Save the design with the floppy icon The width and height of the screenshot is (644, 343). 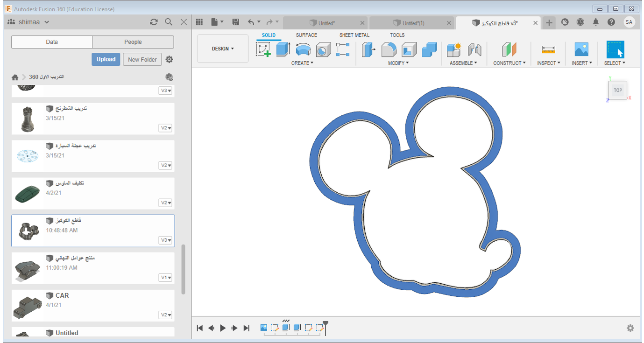pos(236,22)
